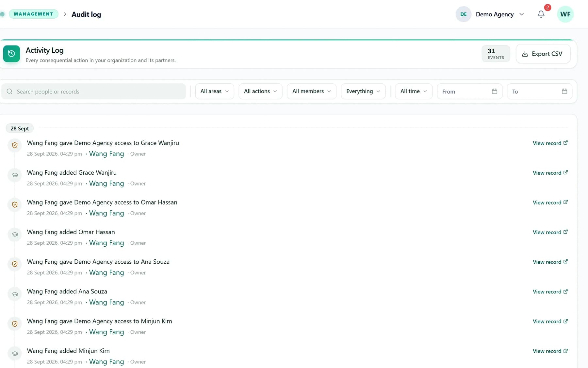The width and height of the screenshot is (588, 368).
Task: Click Wang Fang link under added Omar Hassan
Action: (x=106, y=243)
